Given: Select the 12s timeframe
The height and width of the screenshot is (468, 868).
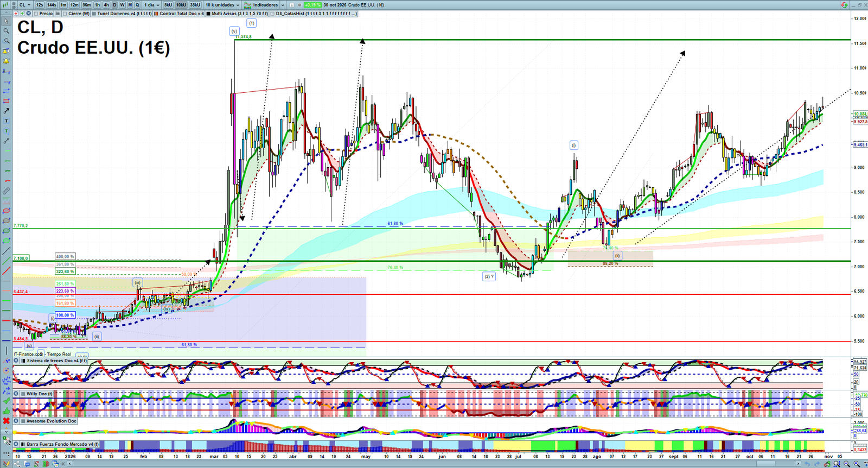Looking at the screenshot, I should [x=40, y=5].
